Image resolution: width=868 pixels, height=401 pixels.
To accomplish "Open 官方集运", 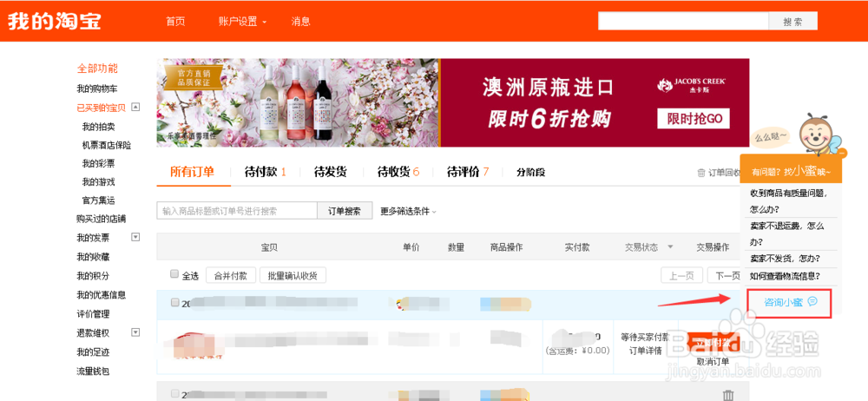I will pos(99,200).
